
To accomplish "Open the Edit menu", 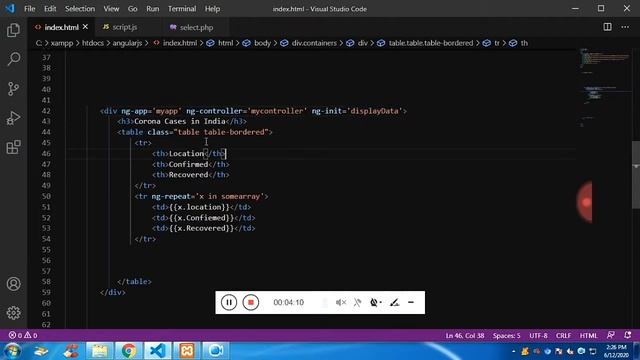I will coord(50,9).
